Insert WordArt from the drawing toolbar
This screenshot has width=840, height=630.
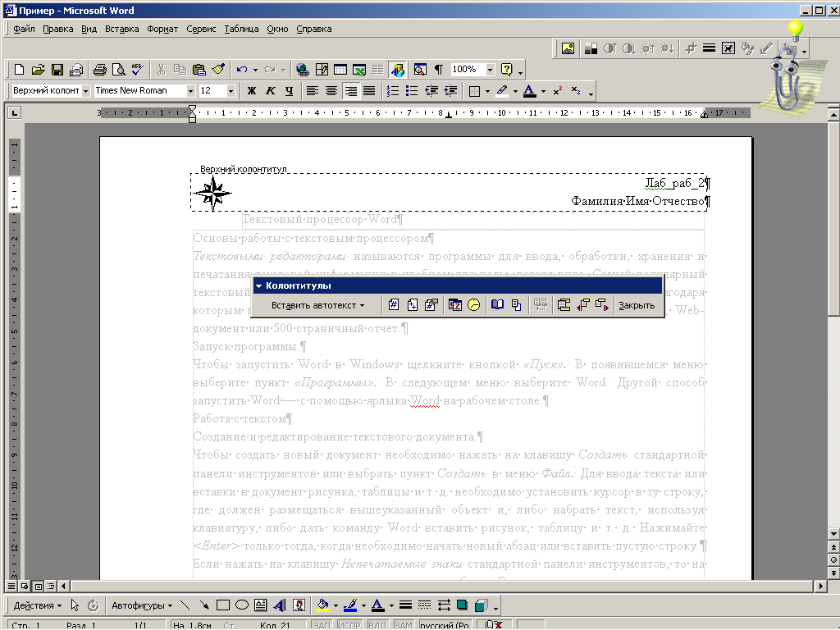click(280, 605)
